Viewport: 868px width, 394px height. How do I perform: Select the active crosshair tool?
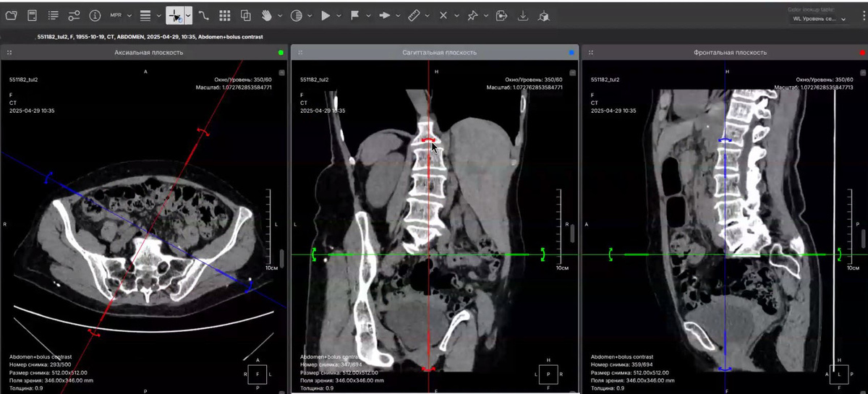pyautogui.click(x=174, y=15)
